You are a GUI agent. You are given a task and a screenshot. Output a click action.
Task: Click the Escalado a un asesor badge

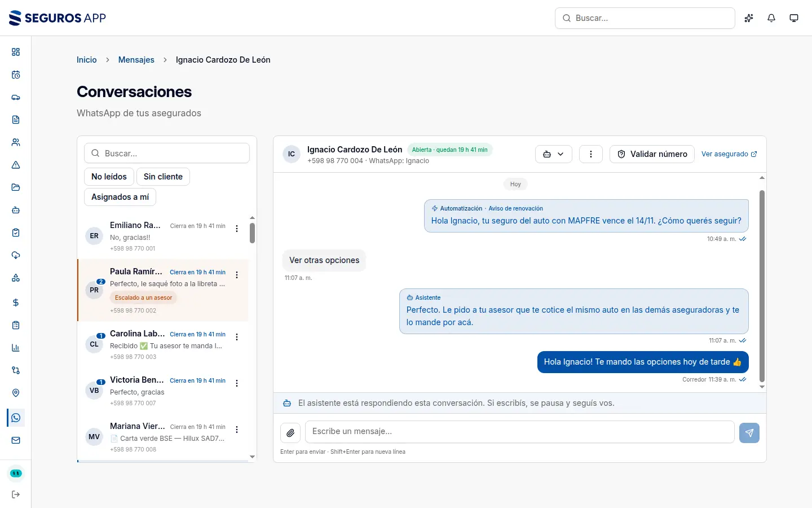pos(143,297)
